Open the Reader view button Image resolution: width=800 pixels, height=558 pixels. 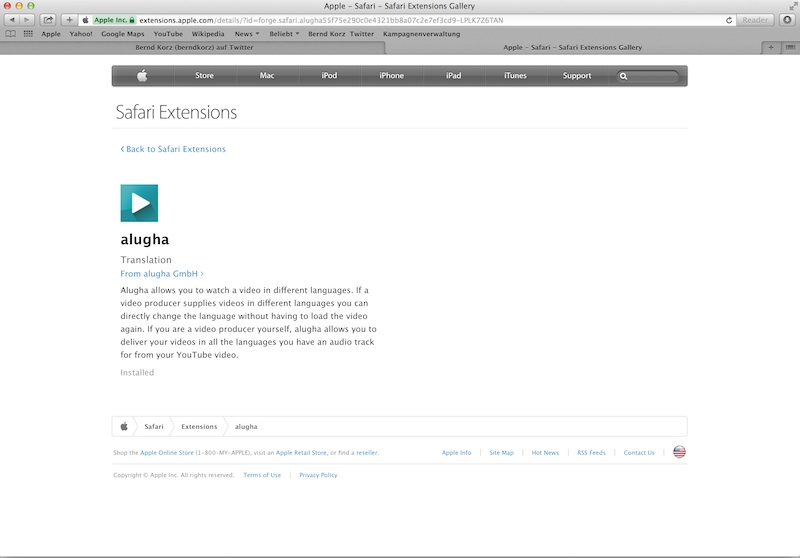(755, 20)
